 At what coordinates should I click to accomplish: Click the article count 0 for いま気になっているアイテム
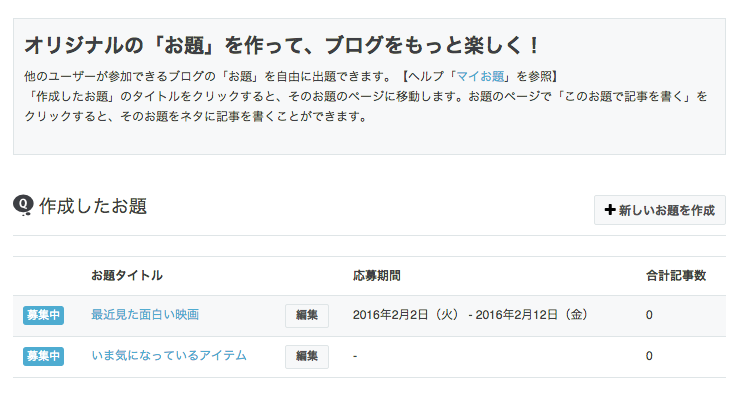point(649,356)
